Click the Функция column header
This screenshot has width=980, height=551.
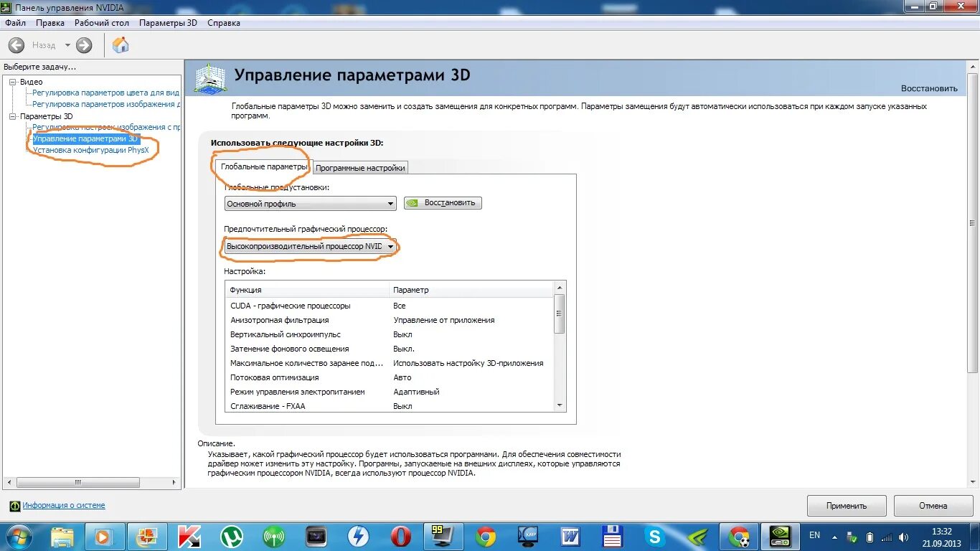[x=307, y=290]
